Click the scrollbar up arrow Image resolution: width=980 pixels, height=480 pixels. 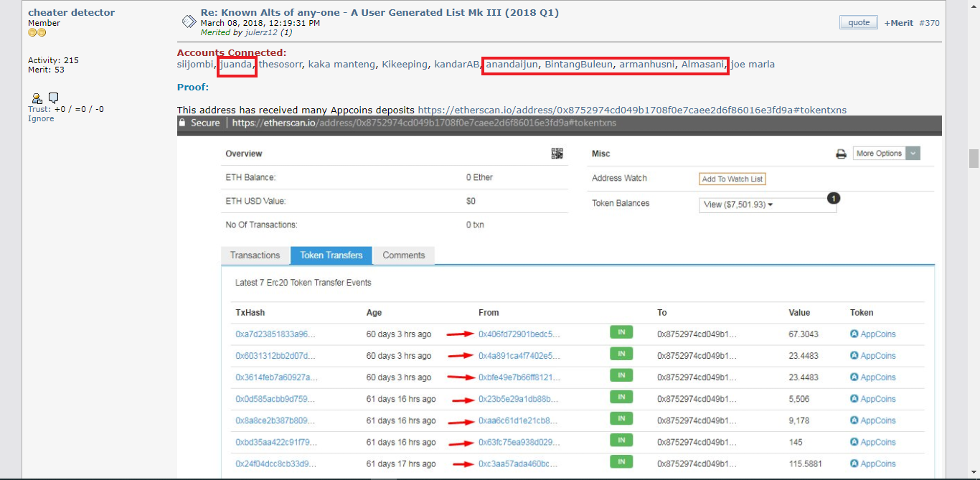pyautogui.click(x=974, y=5)
